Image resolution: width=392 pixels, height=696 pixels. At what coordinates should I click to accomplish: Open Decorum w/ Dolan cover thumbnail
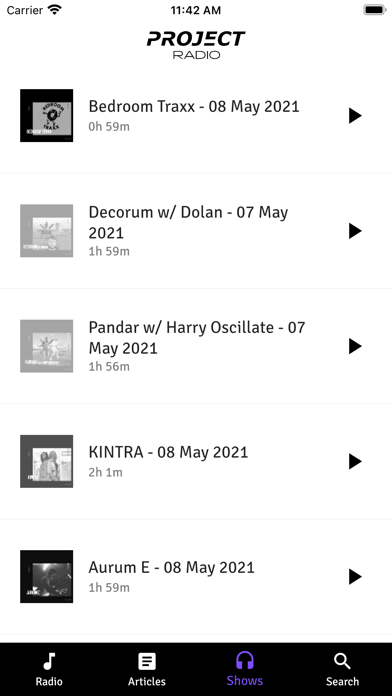(x=47, y=231)
